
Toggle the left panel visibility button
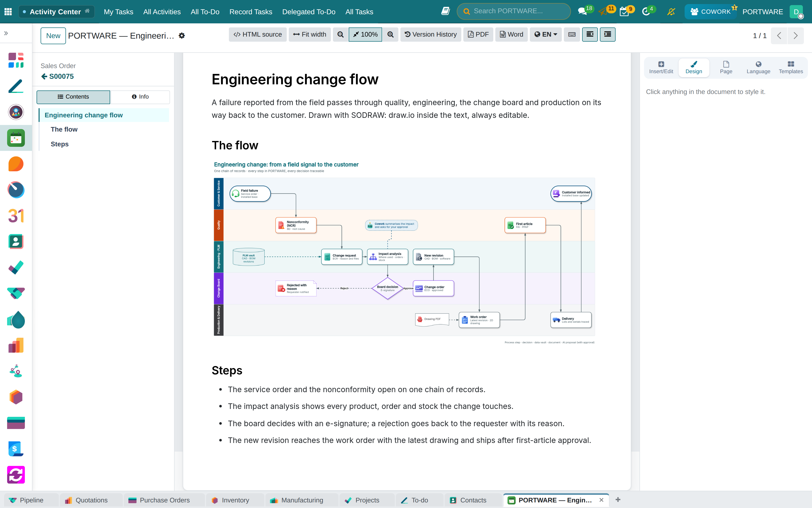[590, 35]
